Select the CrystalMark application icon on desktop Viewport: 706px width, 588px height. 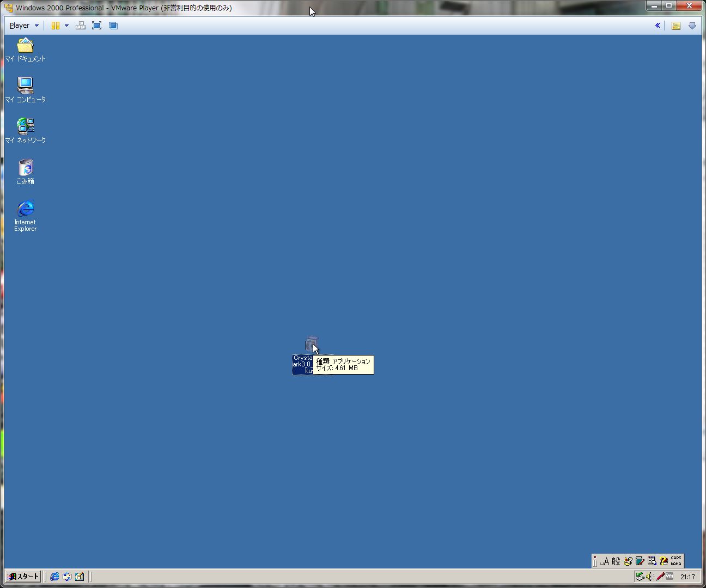point(311,345)
